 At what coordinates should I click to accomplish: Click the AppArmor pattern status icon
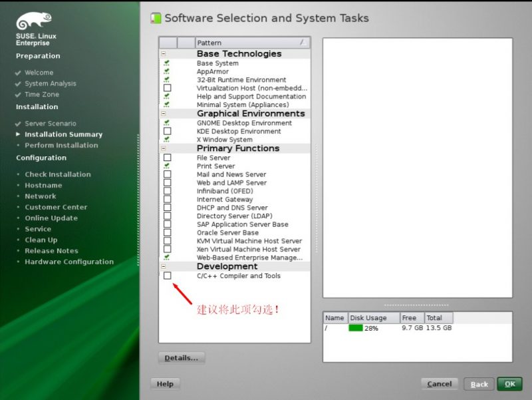click(167, 72)
